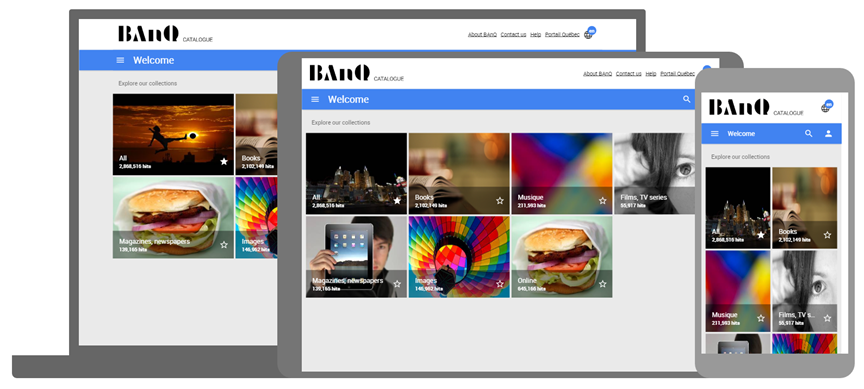This screenshot has width=864, height=389.
Task: Click search icon on phone screen
Action: coord(809,133)
